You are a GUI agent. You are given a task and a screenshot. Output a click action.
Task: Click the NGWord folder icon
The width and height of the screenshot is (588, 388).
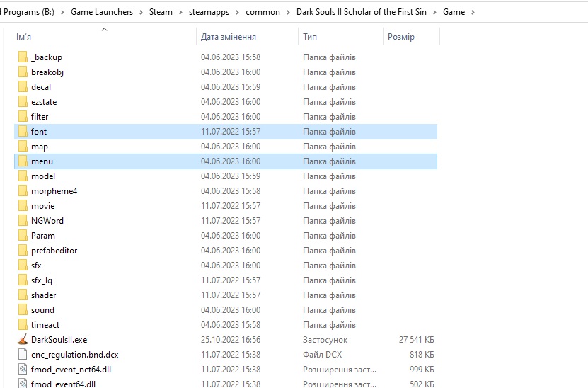[23, 221]
